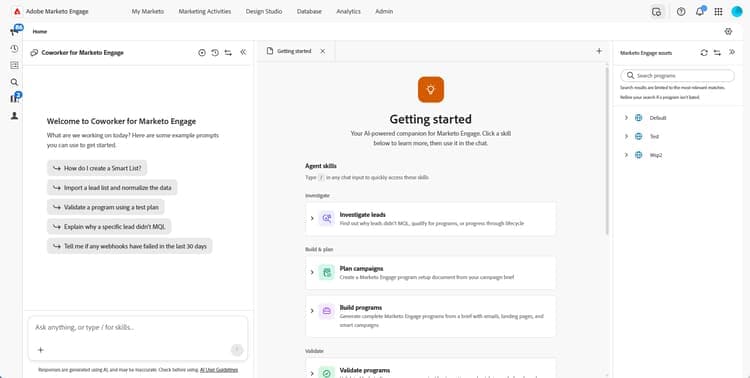Screen dimensions: 750x378
Task: Select the Test workspace globe icon
Action: point(639,136)
